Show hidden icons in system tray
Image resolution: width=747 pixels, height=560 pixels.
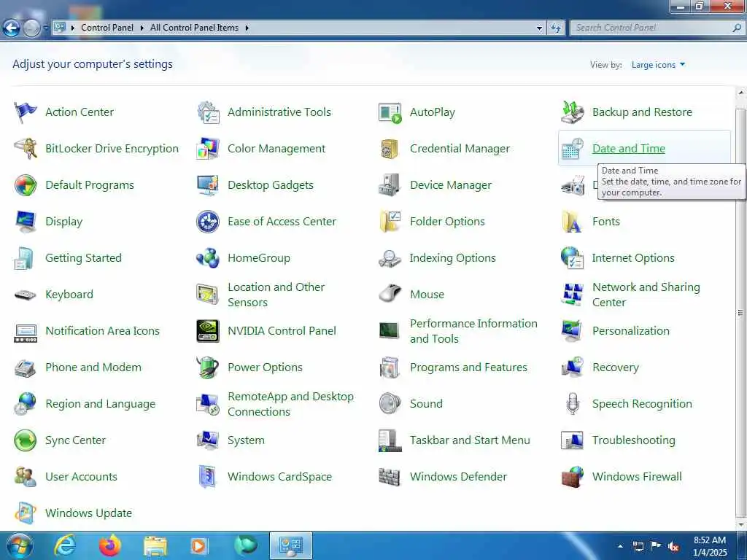pos(620,546)
